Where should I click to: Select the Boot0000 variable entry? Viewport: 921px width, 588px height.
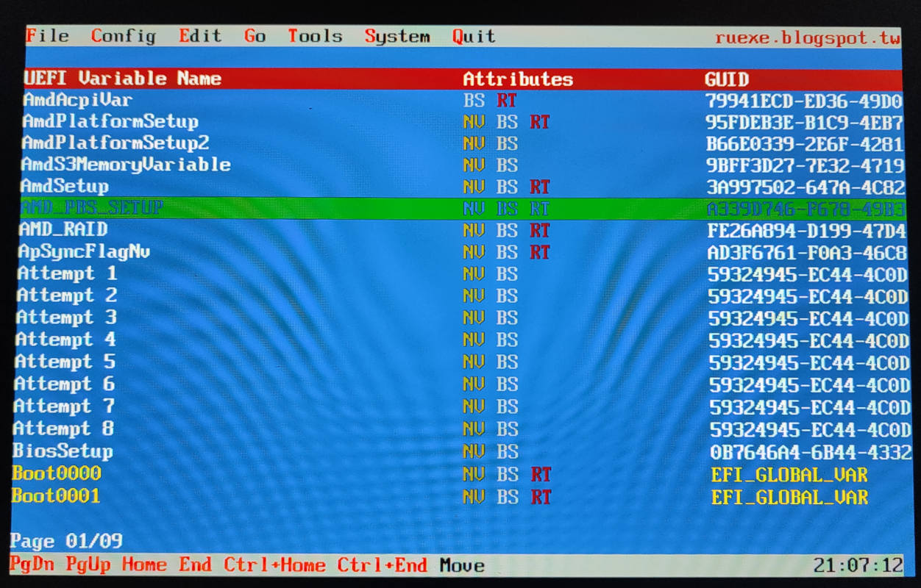point(57,473)
